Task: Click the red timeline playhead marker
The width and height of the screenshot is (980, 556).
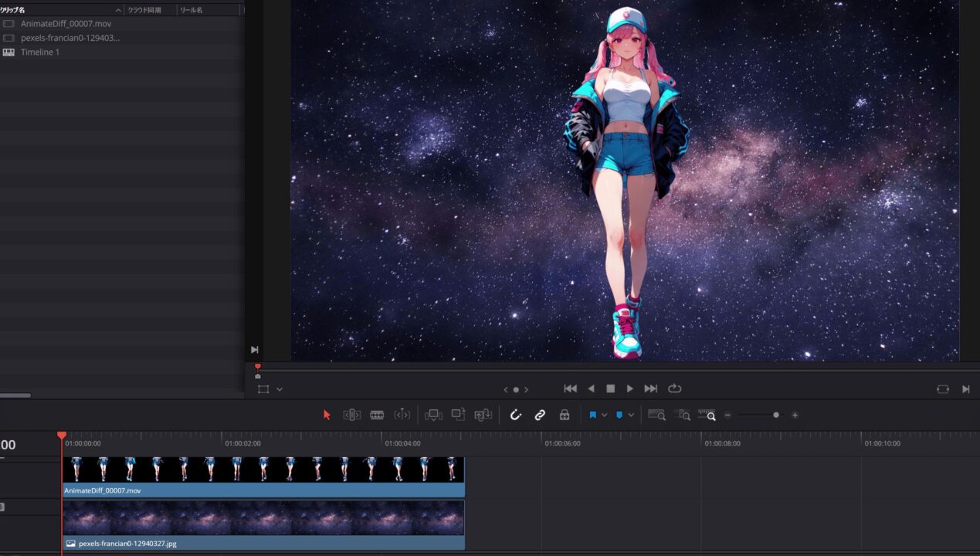Action: 62,436
